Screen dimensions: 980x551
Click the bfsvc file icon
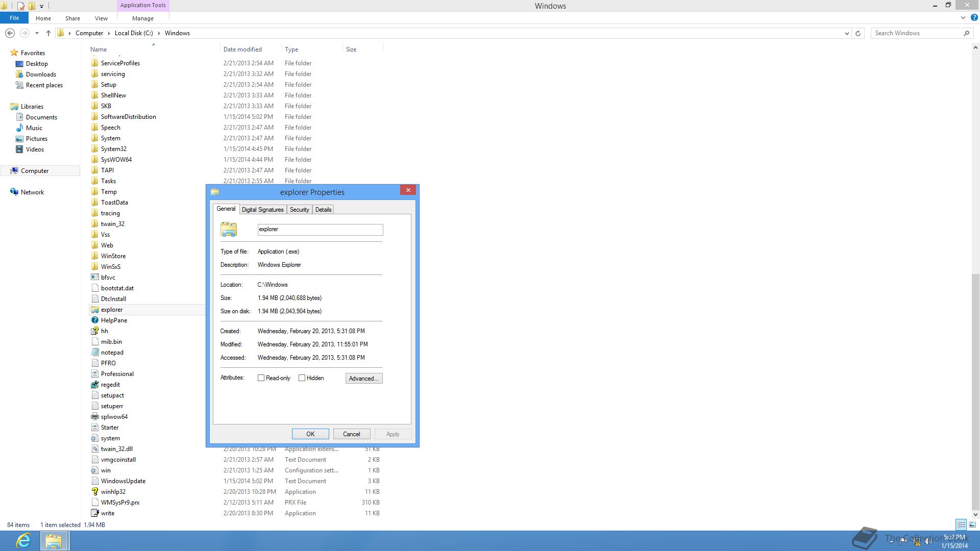coord(94,278)
